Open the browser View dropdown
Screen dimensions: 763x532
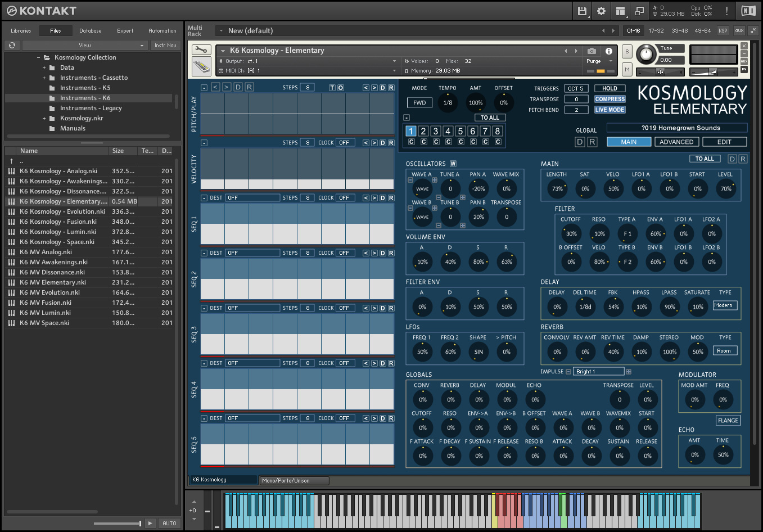[84, 45]
